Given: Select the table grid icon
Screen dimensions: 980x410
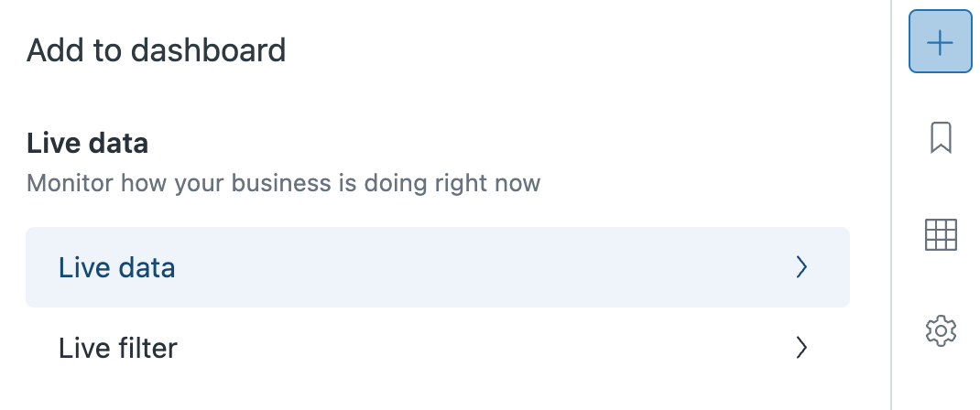Looking at the screenshot, I should [941, 235].
